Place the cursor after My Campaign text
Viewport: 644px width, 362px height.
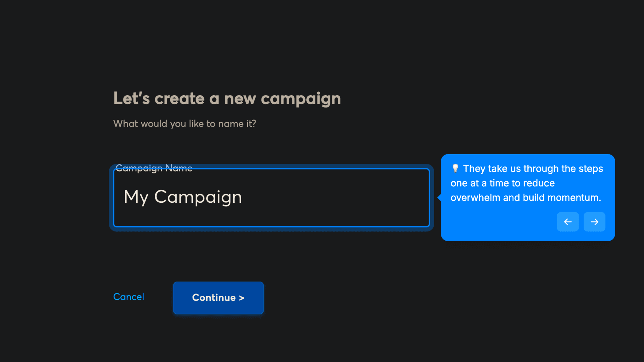click(x=244, y=197)
